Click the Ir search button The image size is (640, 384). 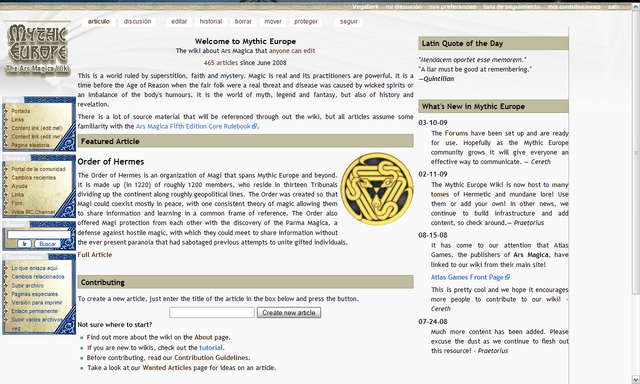click(24, 244)
